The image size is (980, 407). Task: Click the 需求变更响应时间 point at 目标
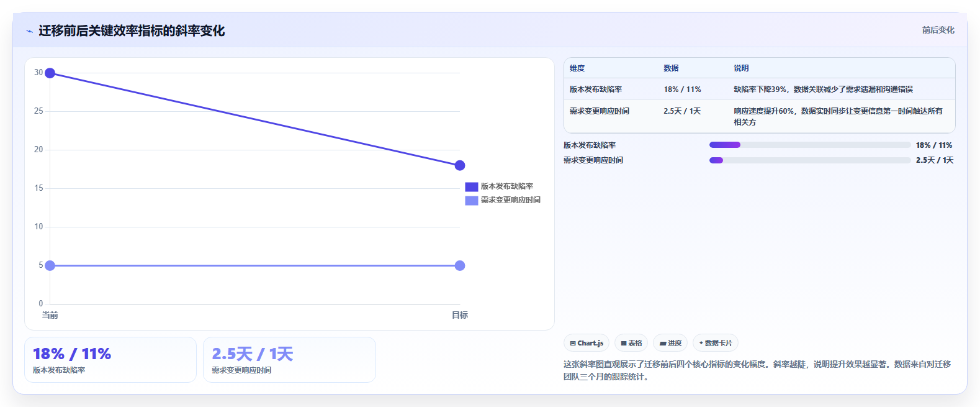pyautogui.click(x=460, y=265)
